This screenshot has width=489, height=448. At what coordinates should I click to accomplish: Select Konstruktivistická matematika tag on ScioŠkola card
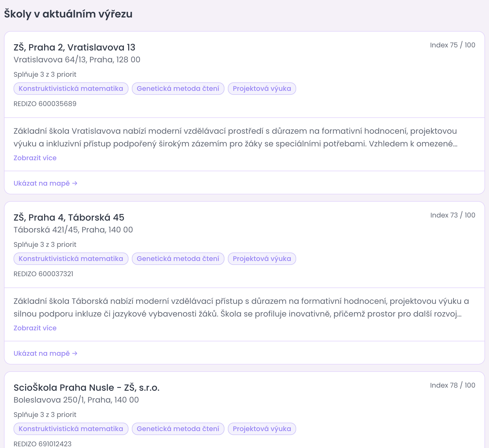coord(71,429)
